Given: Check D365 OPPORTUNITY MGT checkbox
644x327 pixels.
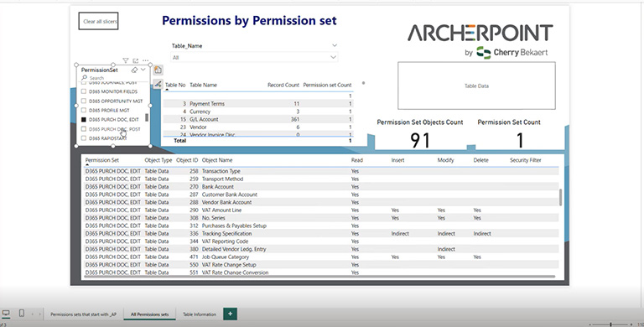Looking at the screenshot, I should tap(84, 101).
